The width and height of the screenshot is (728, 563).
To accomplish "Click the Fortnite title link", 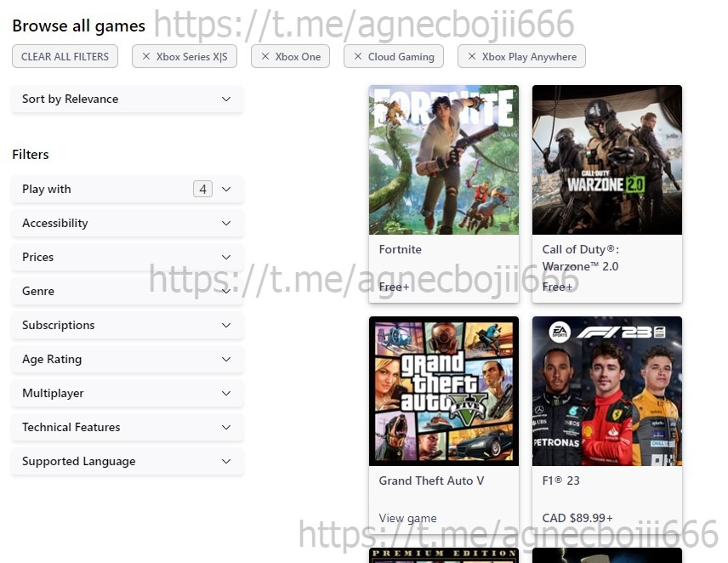I will (x=401, y=250).
